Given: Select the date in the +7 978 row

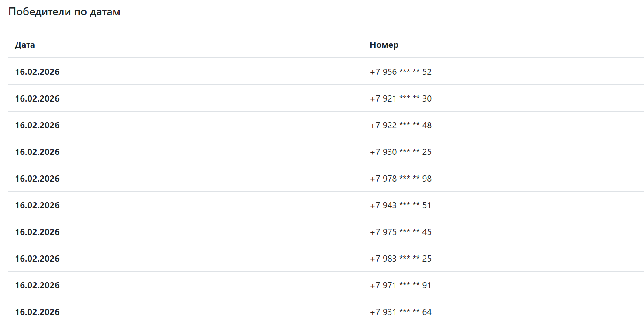Looking at the screenshot, I should [37, 178].
